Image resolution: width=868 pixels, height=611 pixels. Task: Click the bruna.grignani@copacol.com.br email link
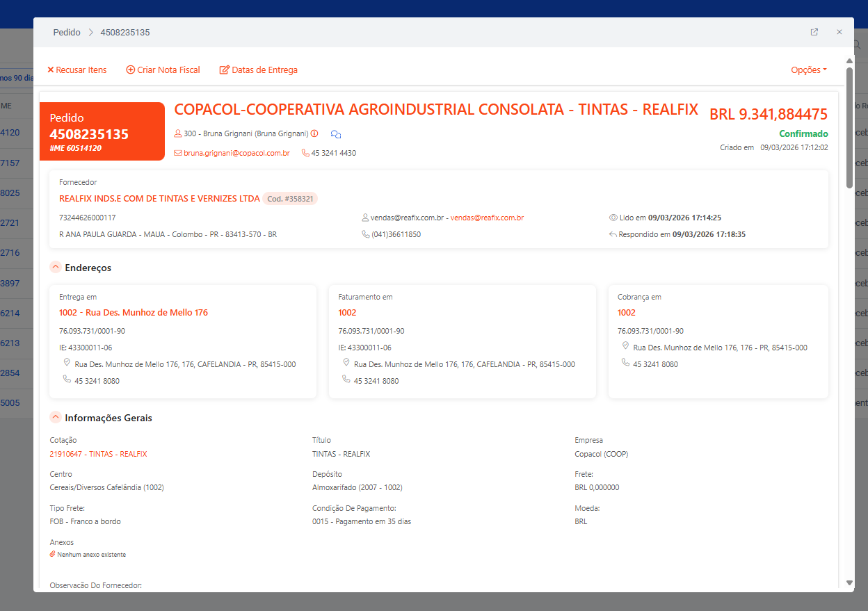pyautogui.click(x=236, y=153)
